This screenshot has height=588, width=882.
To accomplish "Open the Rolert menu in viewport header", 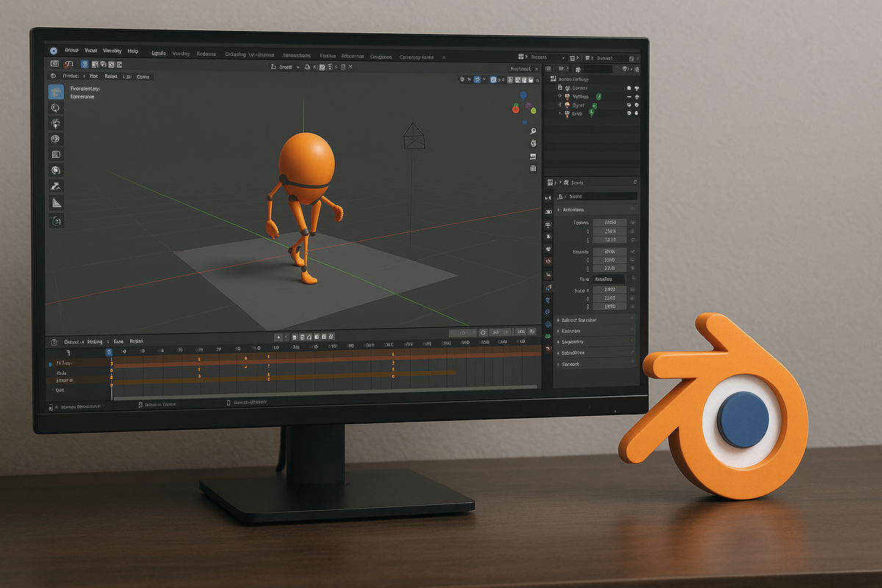I will 111,76.
